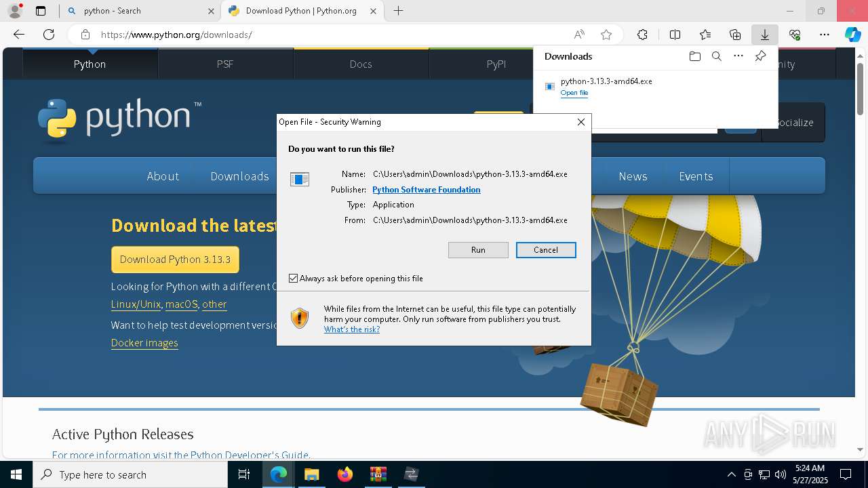
Task: Open the PyPI top navigation item
Action: coord(496,64)
